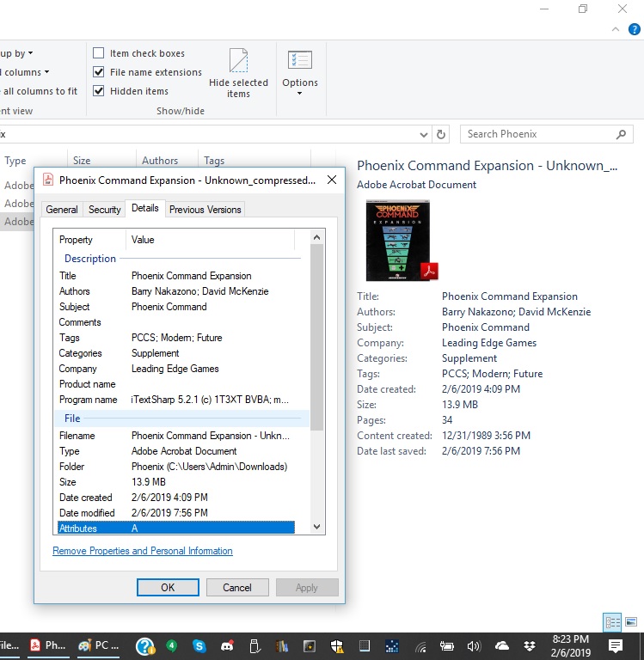Open the Skype tray icon
Screen dimensions: 644x660
(x=199, y=645)
